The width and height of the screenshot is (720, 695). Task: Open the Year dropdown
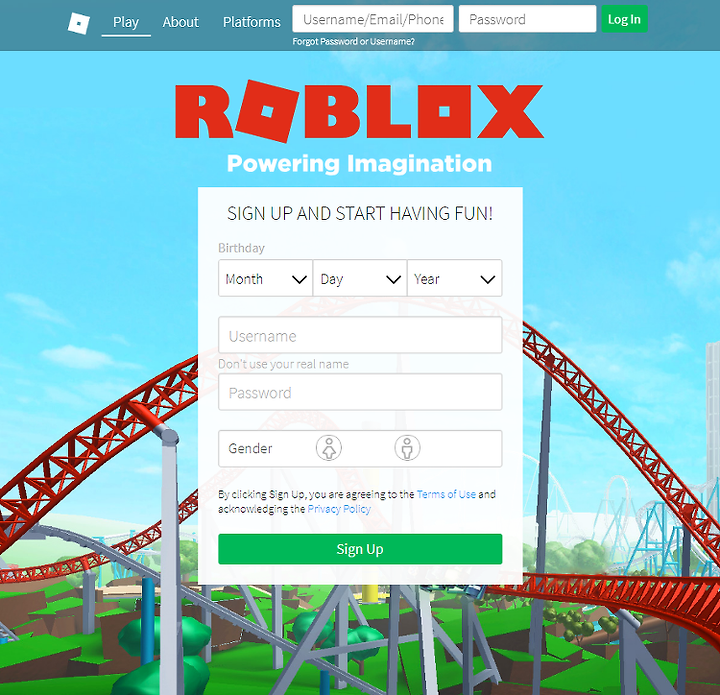[455, 278]
